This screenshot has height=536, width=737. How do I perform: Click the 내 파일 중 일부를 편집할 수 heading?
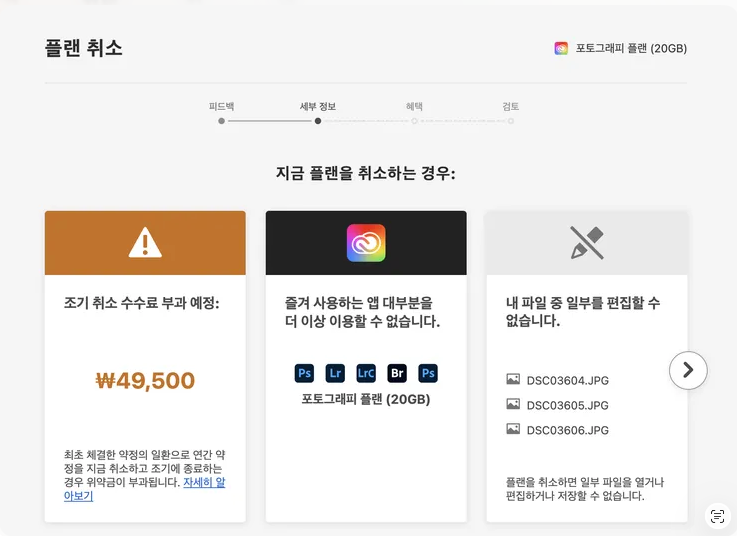coord(583,312)
